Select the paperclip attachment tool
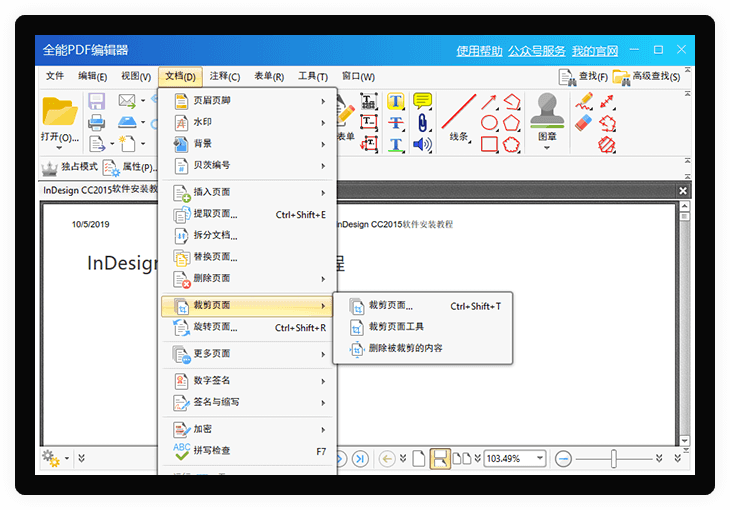Image resolution: width=730 pixels, height=510 pixels. click(422, 123)
